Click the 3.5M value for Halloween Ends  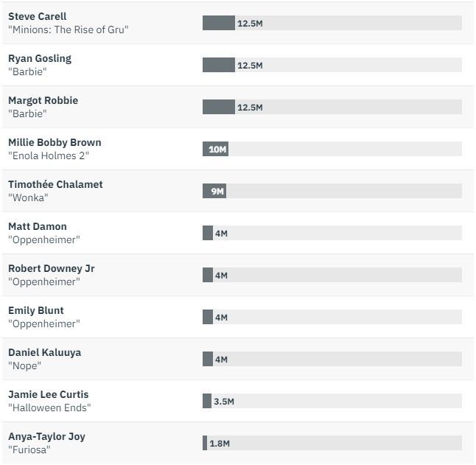pyautogui.click(x=224, y=402)
